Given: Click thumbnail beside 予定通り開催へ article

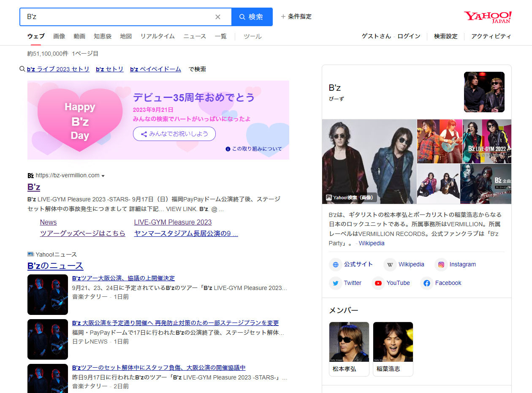Looking at the screenshot, I should [x=48, y=339].
